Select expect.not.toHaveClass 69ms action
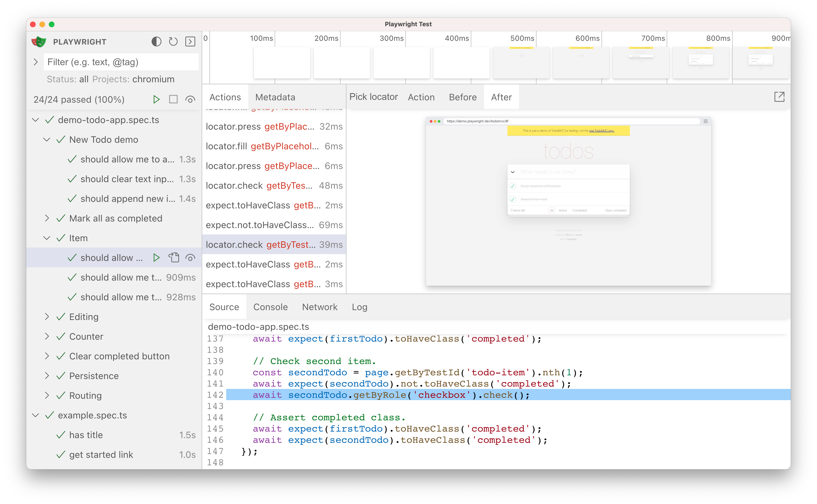 [x=274, y=225]
